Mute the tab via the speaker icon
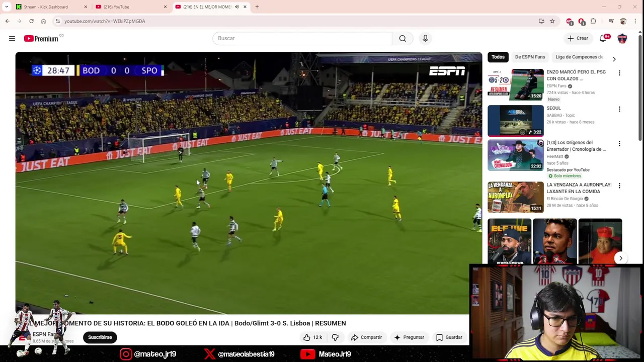 pyautogui.click(x=236, y=7)
